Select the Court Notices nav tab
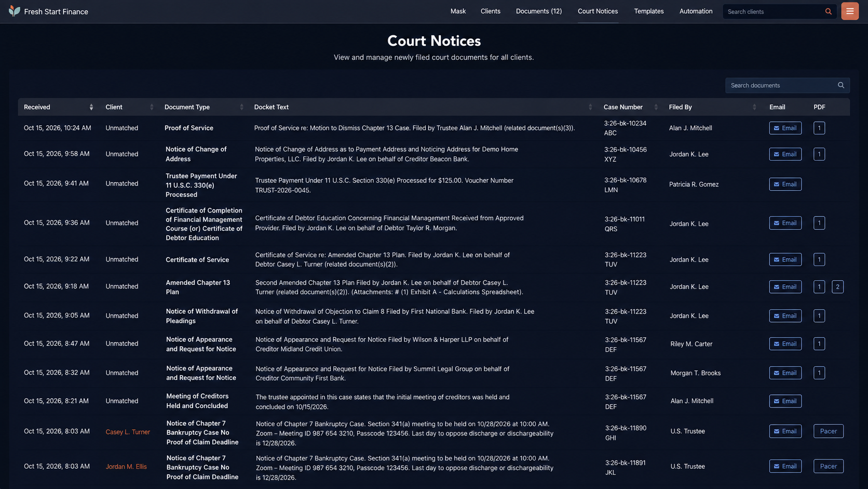The height and width of the screenshot is (489, 868). coord(598,11)
